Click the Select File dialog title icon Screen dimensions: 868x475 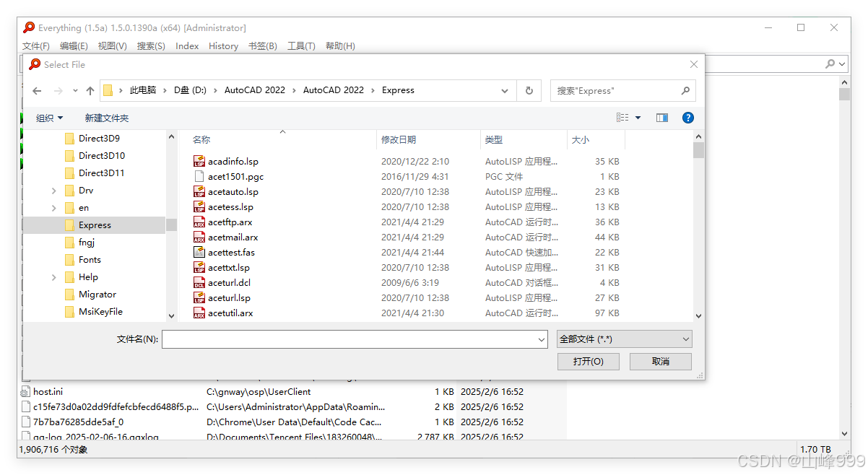(35, 64)
